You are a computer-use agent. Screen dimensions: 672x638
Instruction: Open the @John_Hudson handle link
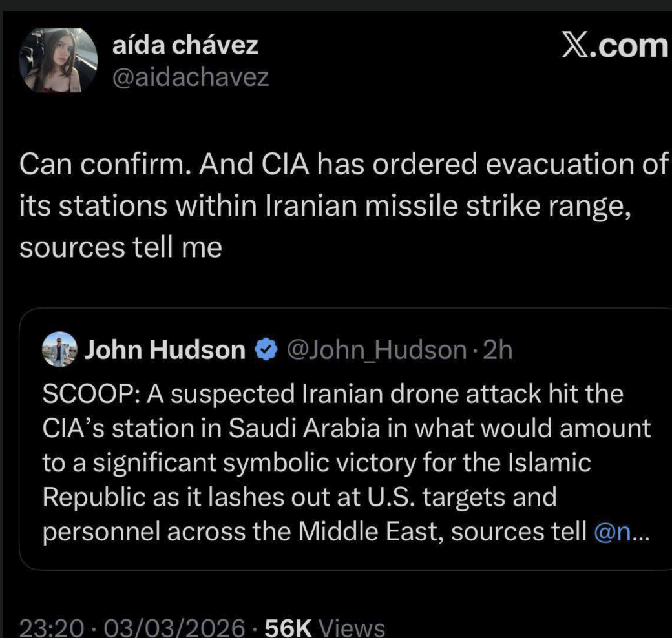[x=376, y=350]
